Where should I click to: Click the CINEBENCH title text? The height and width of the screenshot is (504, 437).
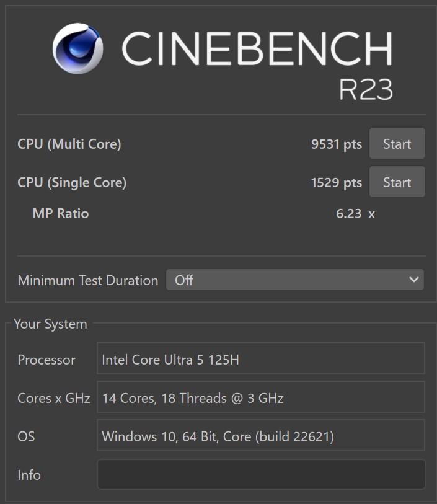257,48
